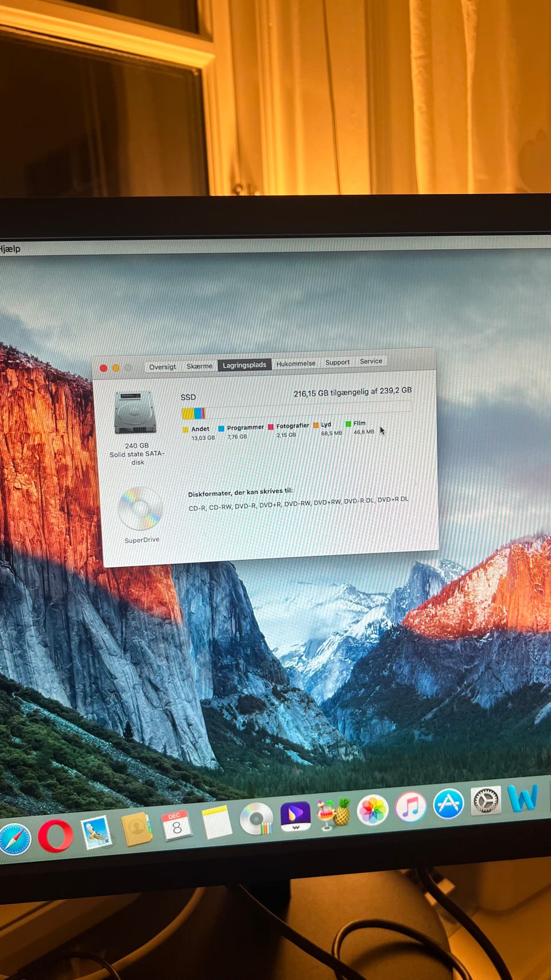Switch to the Skærme tab
The height and width of the screenshot is (980, 551).
click(x=199, y=366)
